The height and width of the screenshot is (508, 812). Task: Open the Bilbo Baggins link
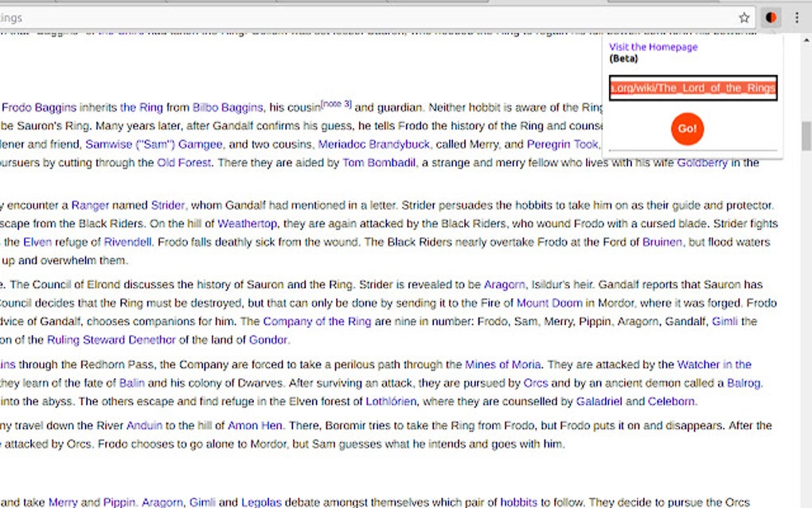(x=228, y=107)
